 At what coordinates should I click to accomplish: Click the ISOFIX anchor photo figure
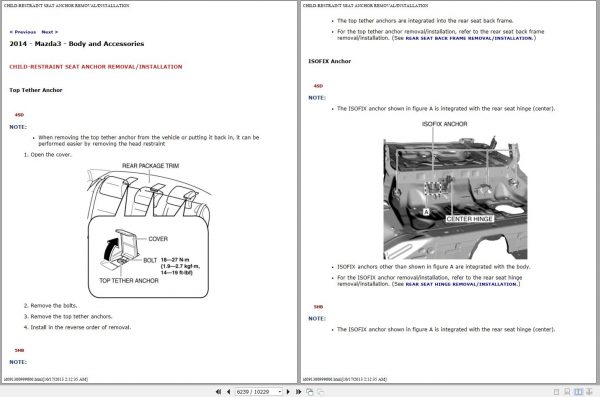pos(455,197)
